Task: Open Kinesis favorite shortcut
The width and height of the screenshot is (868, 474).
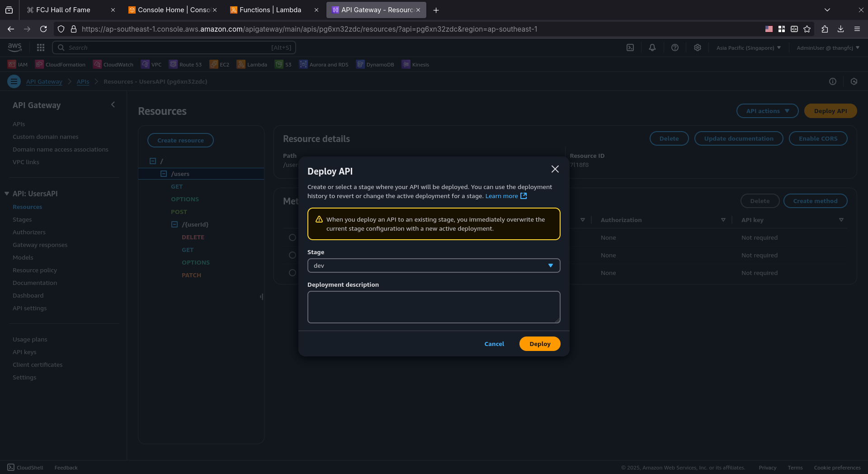Action: 415,64
